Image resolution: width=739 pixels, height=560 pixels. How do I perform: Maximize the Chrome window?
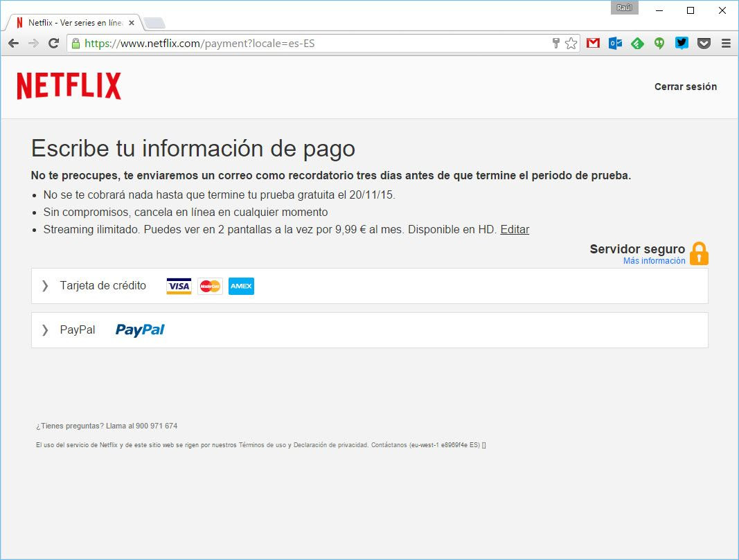coord(691,10)
